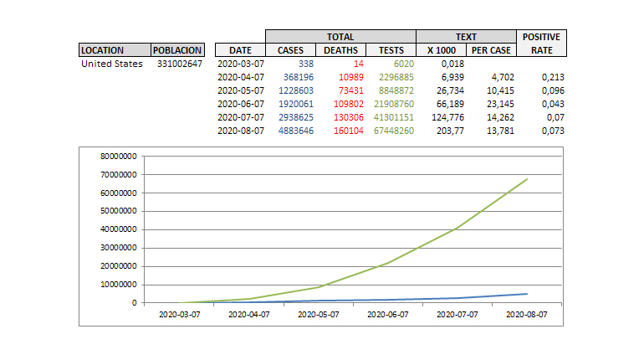Click X 1000 value 6,939
The height and width of the screenshot is (360, 644).
[x=452, y=77]
